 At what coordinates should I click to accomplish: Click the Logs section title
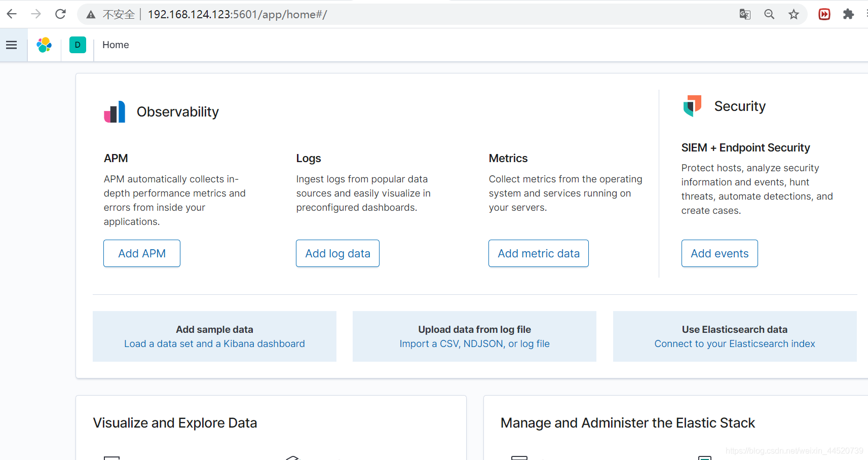[309, 158]
